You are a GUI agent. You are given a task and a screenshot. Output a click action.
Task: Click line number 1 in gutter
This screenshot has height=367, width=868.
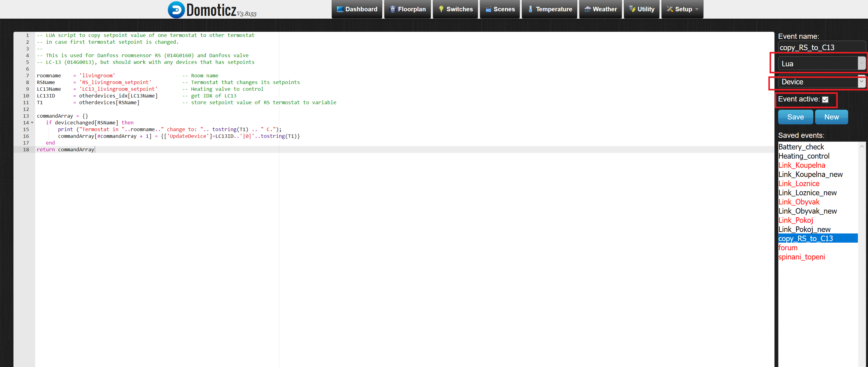click(x=27, y=35)
